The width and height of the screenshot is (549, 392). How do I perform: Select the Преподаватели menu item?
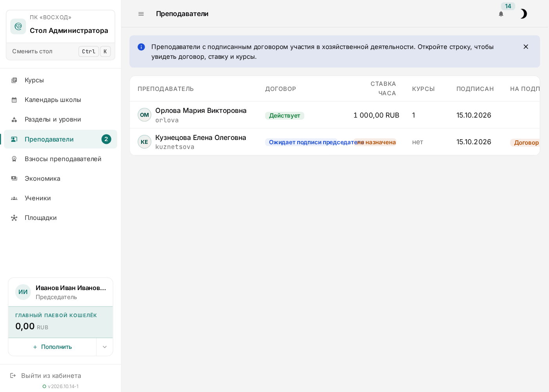tap(60, 139)
